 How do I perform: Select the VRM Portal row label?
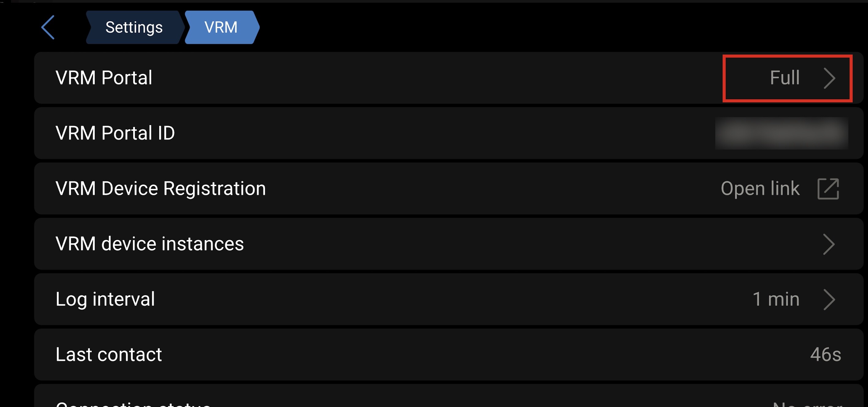coord(104,78)
